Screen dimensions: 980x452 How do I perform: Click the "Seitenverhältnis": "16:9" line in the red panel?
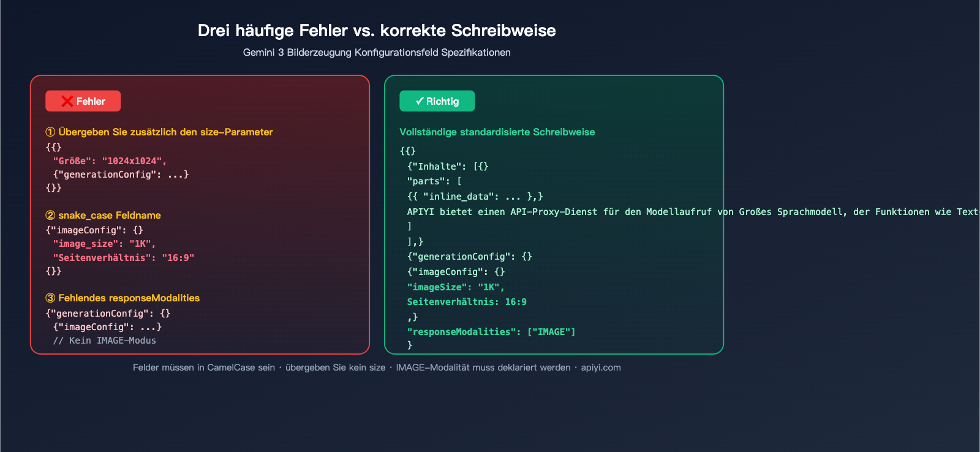[x=123, y=258]
